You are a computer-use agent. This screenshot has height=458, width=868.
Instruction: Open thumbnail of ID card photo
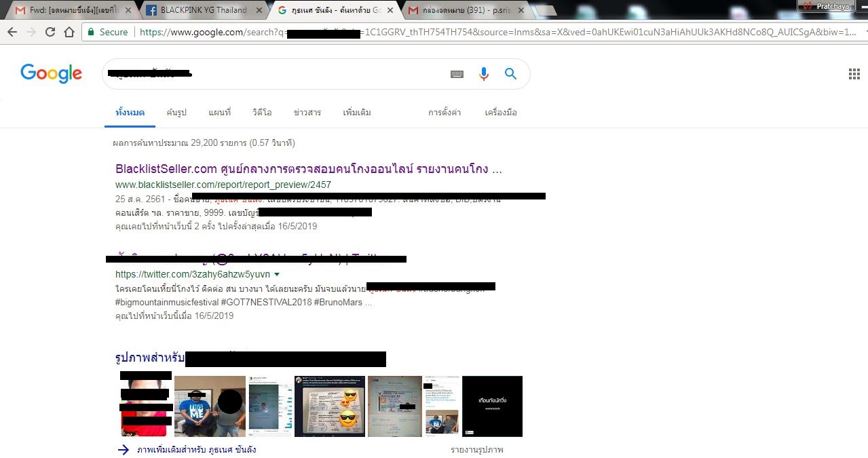(394, 406)
